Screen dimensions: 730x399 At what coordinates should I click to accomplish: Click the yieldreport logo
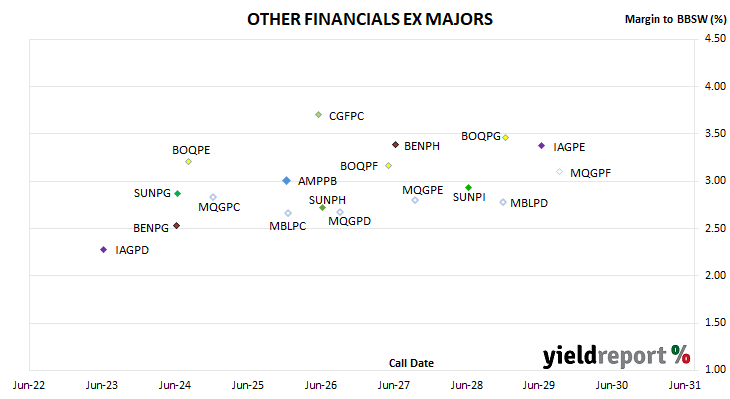(616, 356)
